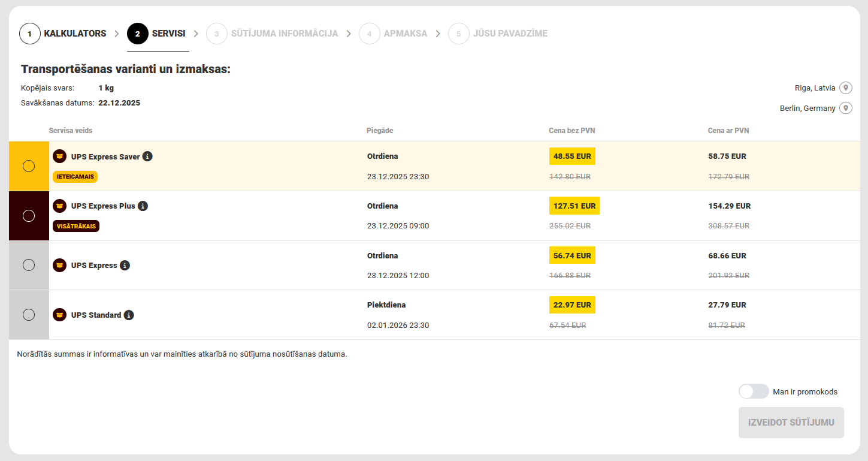Click info icon beside UPS Express Plus
868x461 pixels.
(143, 206)
